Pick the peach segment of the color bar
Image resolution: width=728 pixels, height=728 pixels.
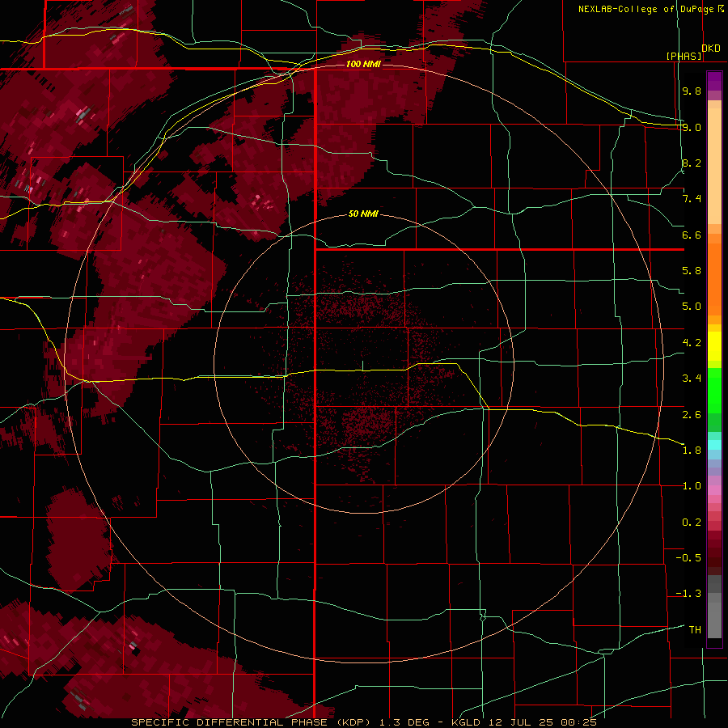click(x=714, y=166)
